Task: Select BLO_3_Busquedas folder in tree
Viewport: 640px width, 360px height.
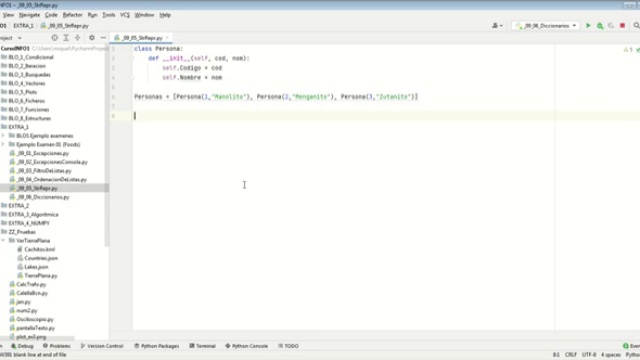Action: click(29, 75)
